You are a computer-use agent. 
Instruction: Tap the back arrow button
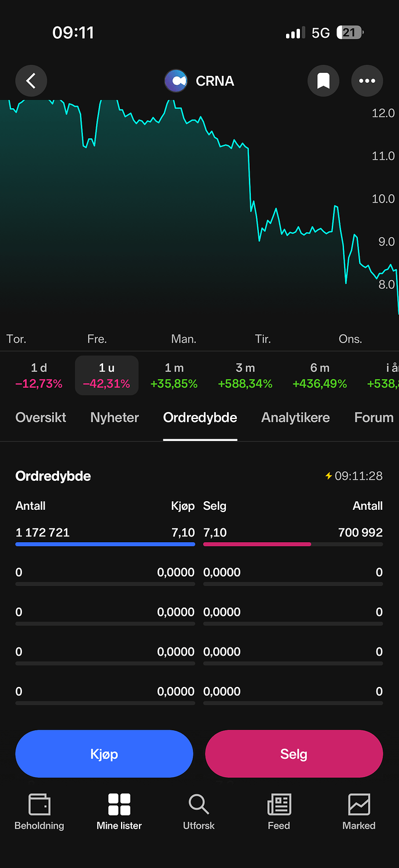[x=31, y=81]
